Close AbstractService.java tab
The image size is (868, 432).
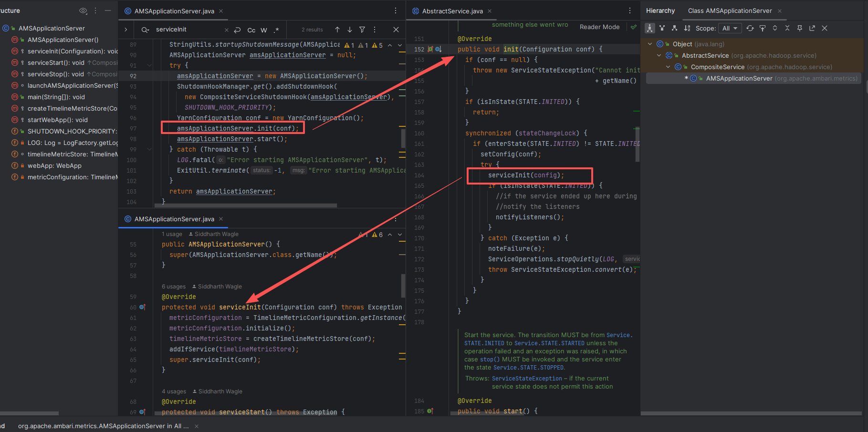coord(490,11)
